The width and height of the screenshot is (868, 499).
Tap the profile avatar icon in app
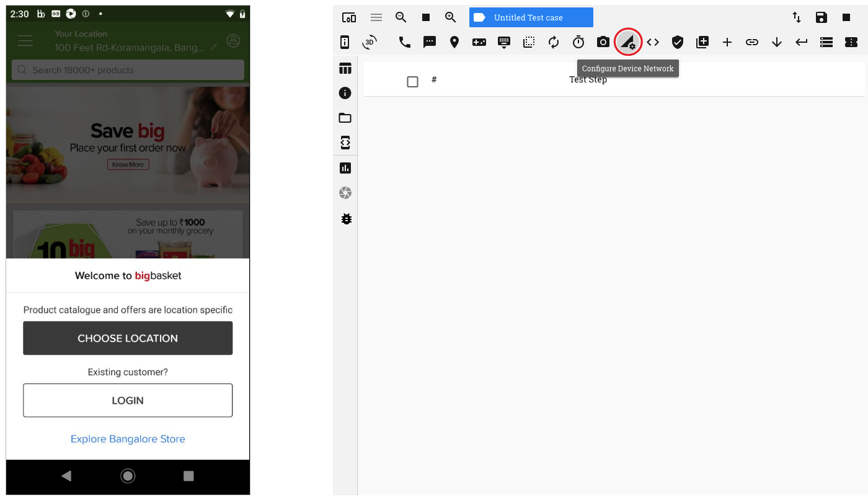click(x=233, y=41)
